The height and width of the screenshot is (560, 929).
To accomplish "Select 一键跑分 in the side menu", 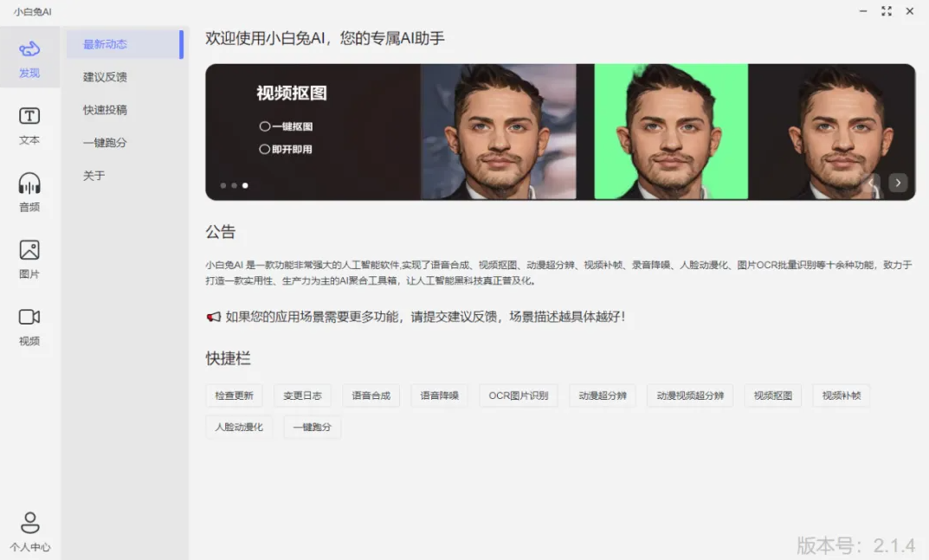I will point(105,143).
